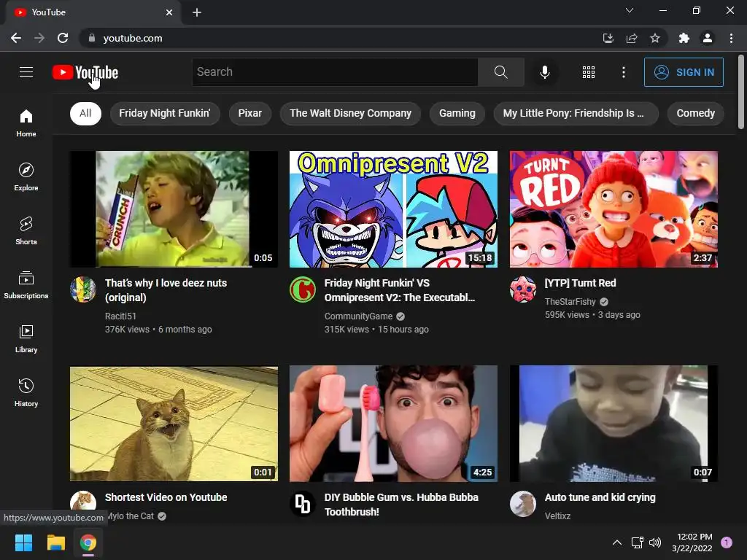Click browser back arrow
This screenshot has width=747, height=560.
click(16, 38)
